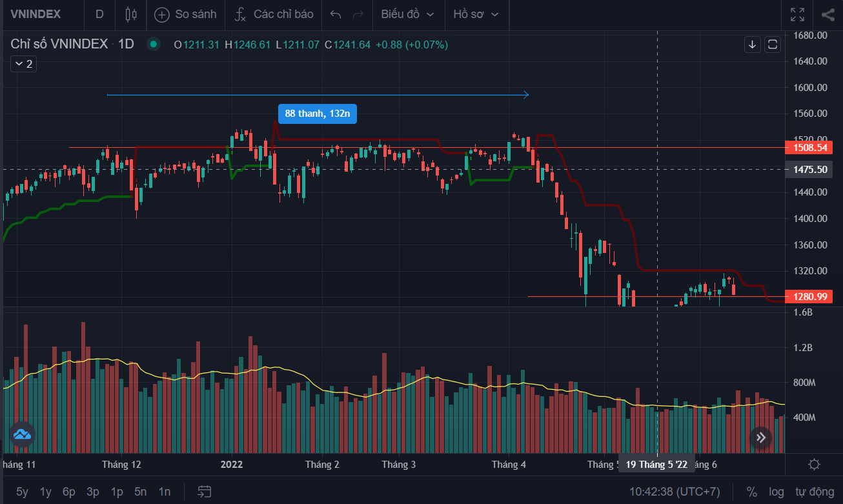Select the 5y time range
The width and height of the screenshot is (843, 504).
(22, 492)
